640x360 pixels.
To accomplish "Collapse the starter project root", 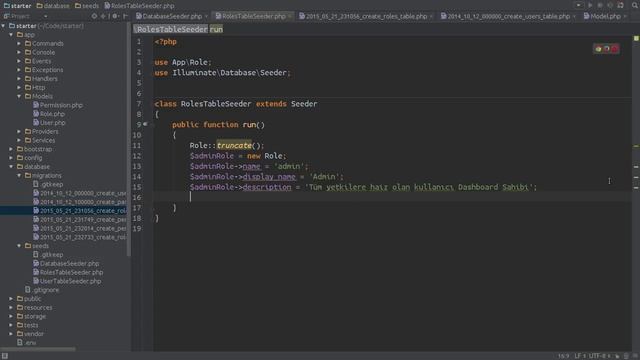I will coord(4,26).
